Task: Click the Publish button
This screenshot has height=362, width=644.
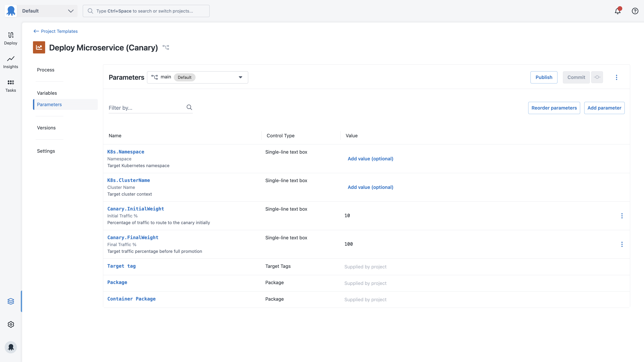Action: pos(544,77)
